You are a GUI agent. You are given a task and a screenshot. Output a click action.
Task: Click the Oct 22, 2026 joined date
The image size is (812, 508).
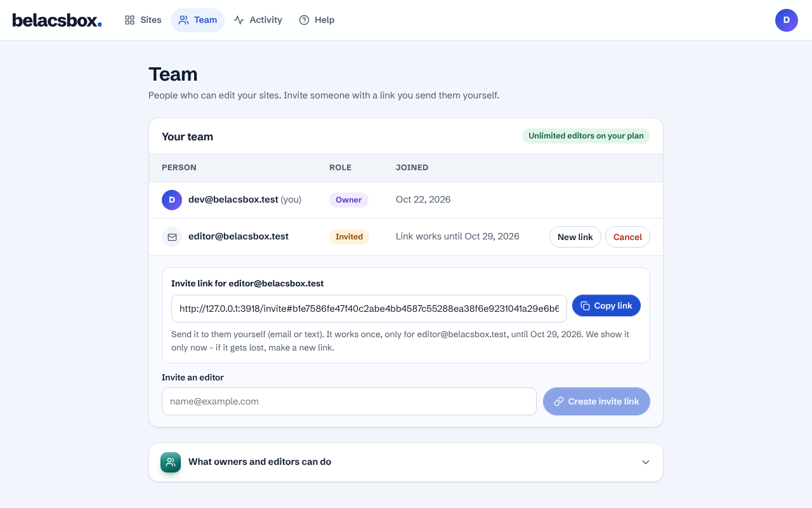[x=423, y=199]
